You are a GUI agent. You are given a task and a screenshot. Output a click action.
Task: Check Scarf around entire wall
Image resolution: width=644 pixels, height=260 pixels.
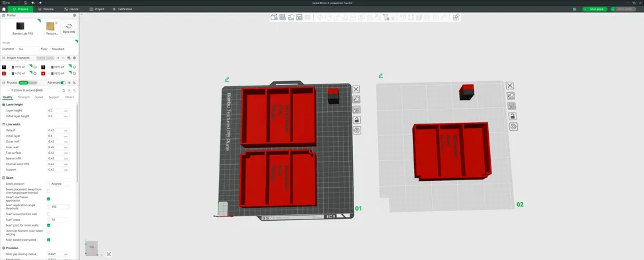[48, 214]
